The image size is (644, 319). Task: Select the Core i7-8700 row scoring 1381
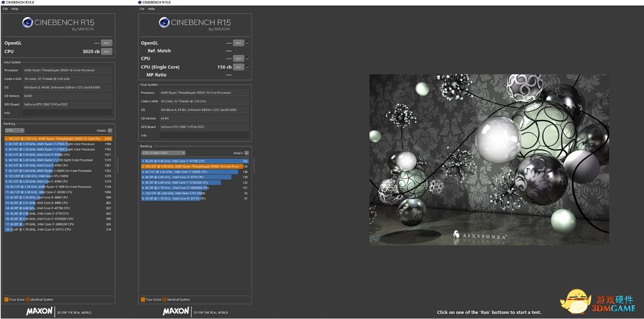pyautogui.click(x=59, y=165)
